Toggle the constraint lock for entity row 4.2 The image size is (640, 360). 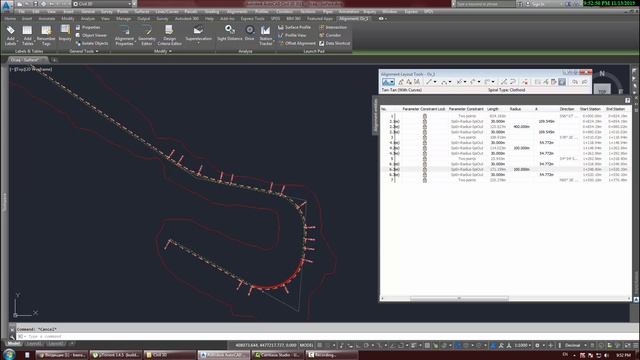[x=424, y=148]
